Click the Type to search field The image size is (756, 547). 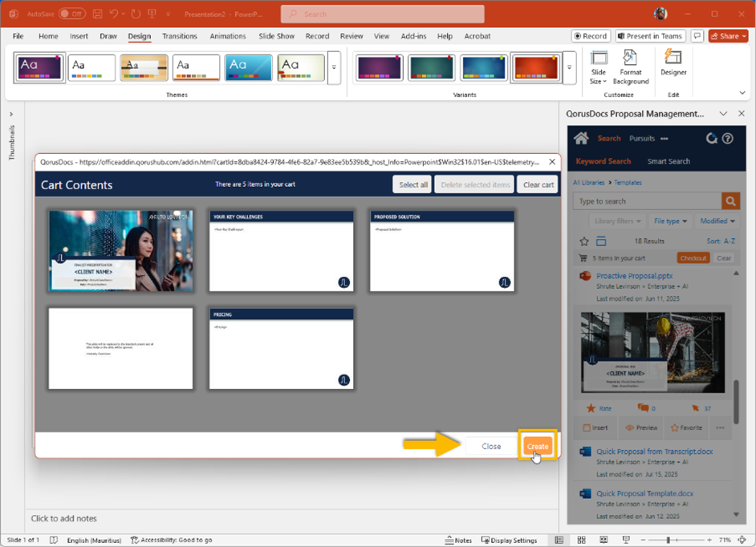pyautogui.click(x=647, y=201)
